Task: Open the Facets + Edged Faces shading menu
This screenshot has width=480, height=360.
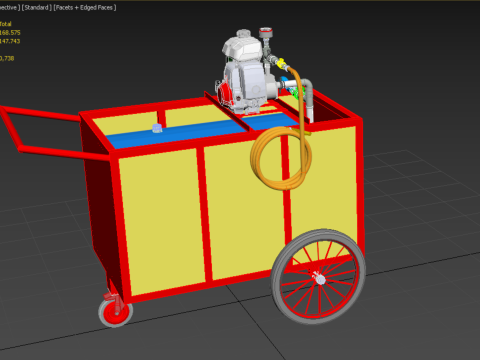Action: 85,7
